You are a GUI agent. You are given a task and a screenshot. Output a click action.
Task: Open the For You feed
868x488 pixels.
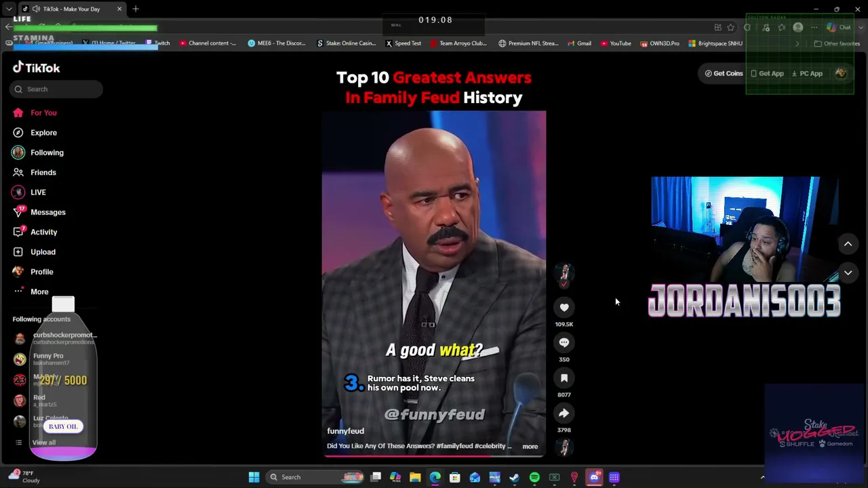[x=35, y=113]
